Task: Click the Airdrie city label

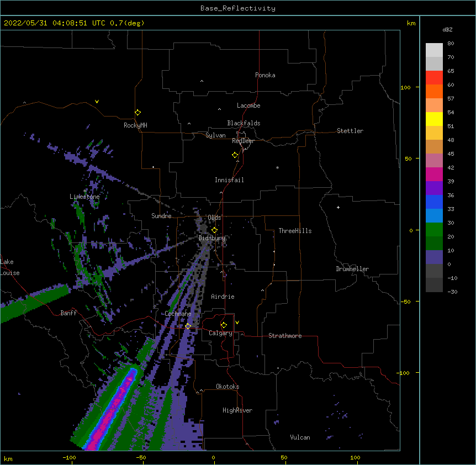Action: (x=223, y=297)
